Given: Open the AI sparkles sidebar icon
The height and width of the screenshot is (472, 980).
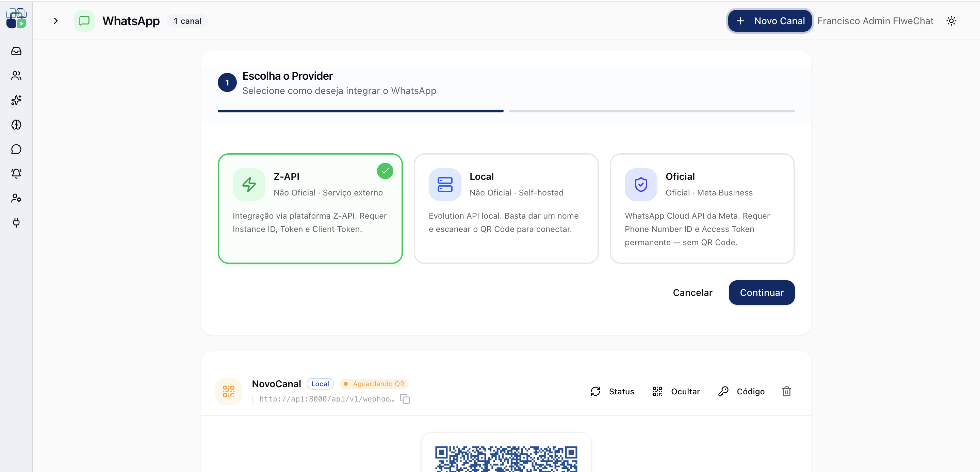Looking at the screenshot, I should click(16, 100).
